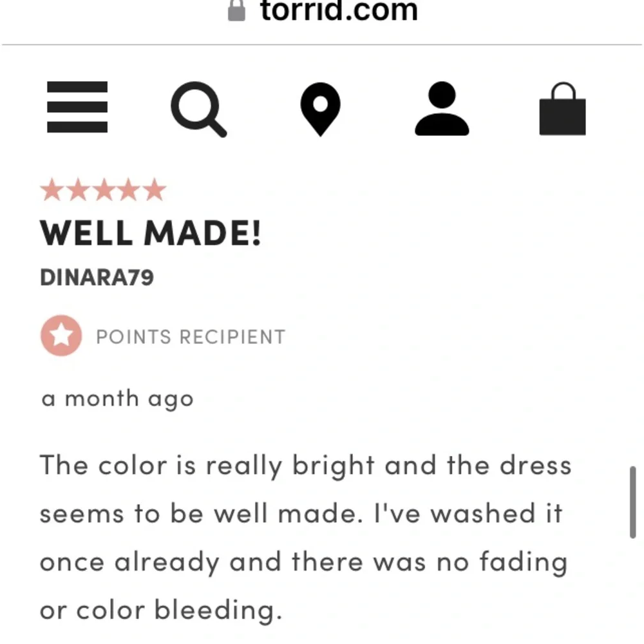Click the line 'seems to be well made'

pos(301,514)
